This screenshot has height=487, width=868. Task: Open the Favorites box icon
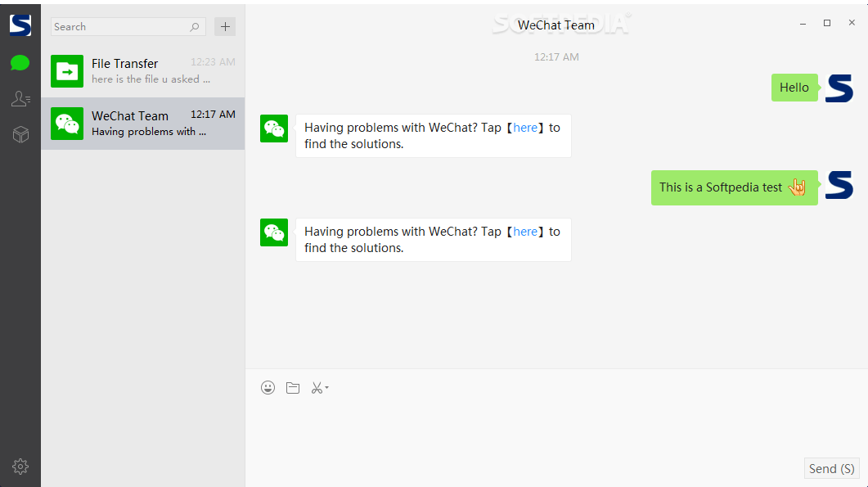(x=20, y=134)
